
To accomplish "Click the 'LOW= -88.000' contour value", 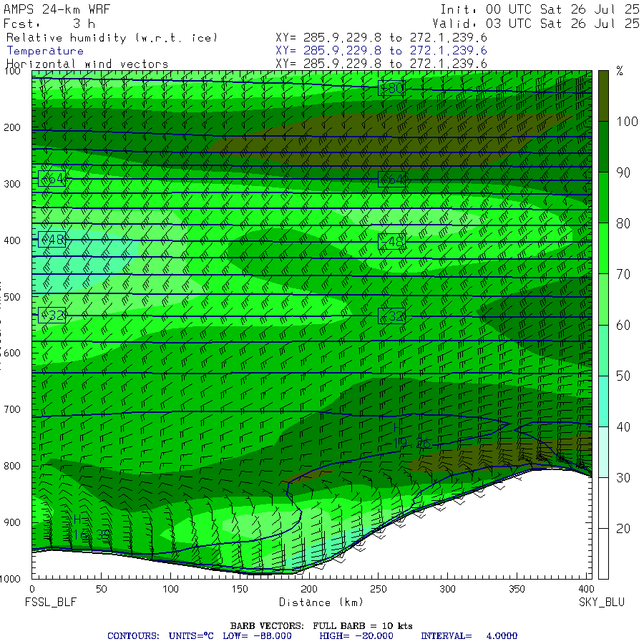I will point(257,636).
